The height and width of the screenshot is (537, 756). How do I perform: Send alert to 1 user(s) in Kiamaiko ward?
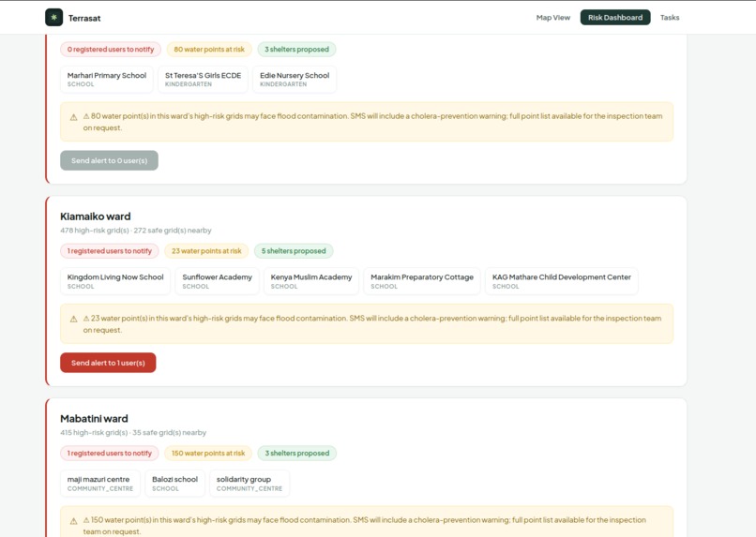(108, 363)
